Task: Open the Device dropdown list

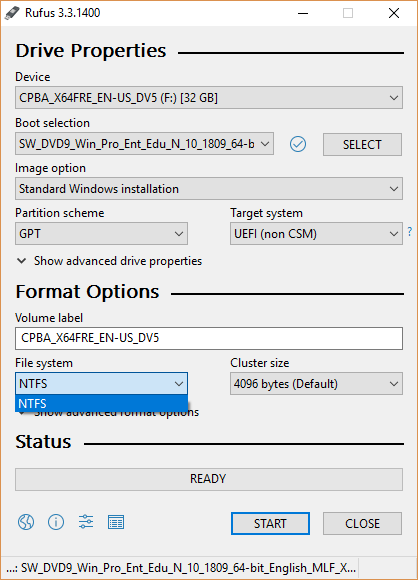Action: click(209, 98)
